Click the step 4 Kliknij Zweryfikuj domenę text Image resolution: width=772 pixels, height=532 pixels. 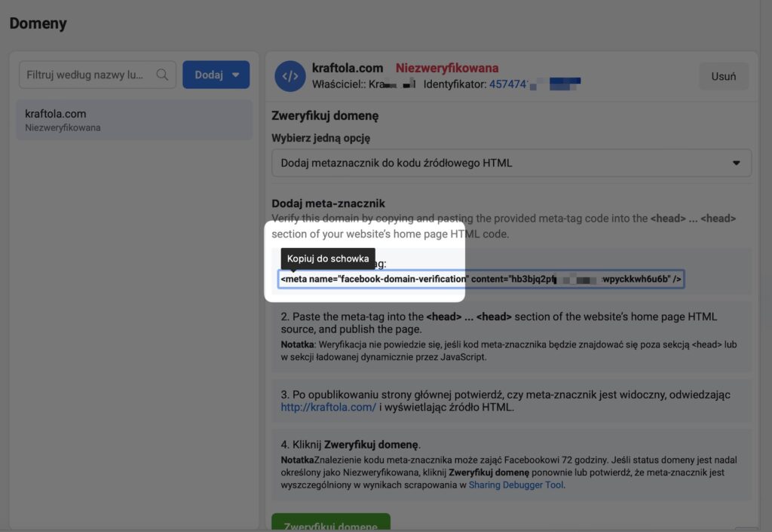[x=351, y=445]
